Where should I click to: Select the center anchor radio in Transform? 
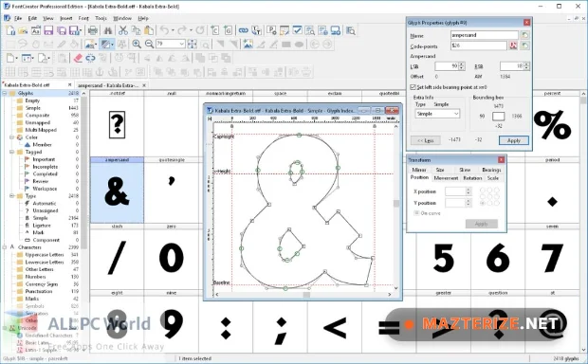[489, 197]
